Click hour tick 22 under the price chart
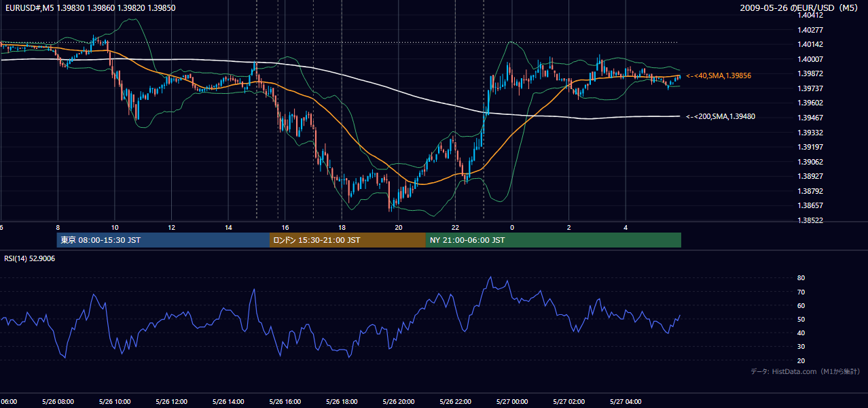868x408 pixels. click(455, 228)
